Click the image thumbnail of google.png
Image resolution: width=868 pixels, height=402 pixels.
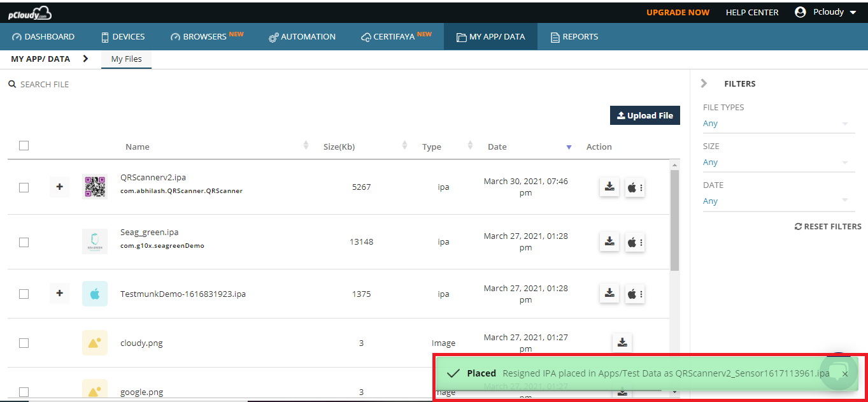95,390
